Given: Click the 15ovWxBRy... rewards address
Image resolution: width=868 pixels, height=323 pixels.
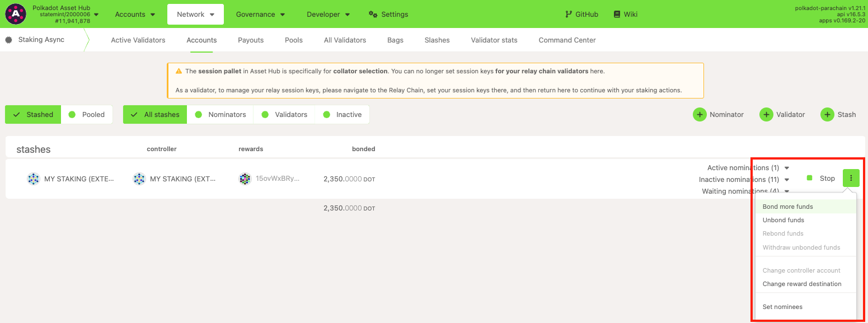Looking at the screenshot, I should [278, 179].
